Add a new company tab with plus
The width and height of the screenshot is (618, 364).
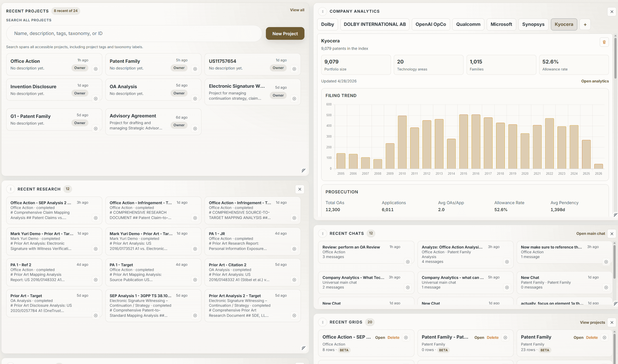(x=585, y=24)
